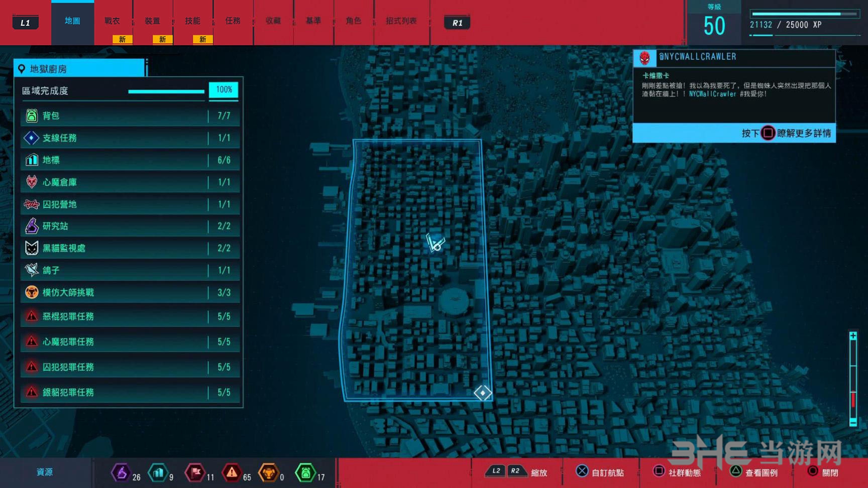Click the red warning icon 囚犯犯罪任務
Screen dimensions: 868x488
31,367
